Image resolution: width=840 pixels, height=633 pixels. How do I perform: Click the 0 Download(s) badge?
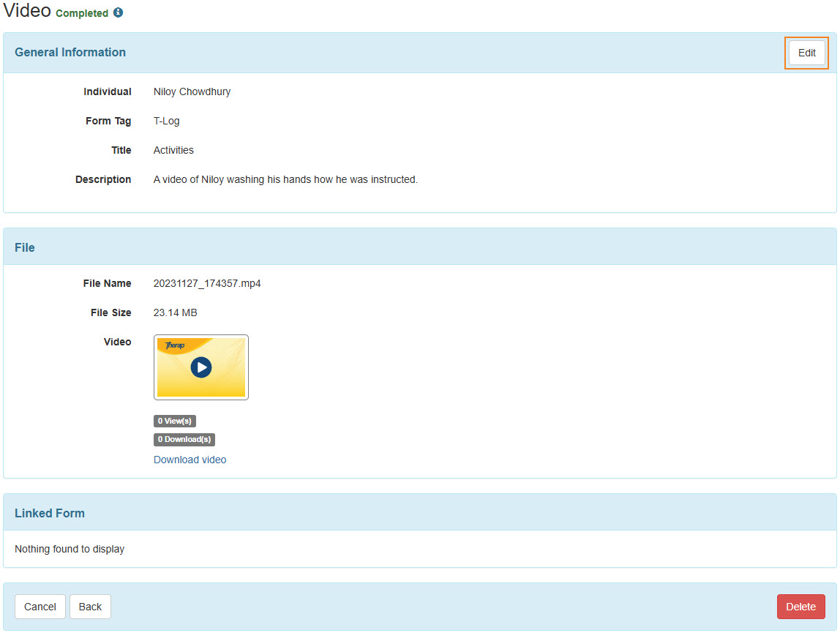[184, 440]
